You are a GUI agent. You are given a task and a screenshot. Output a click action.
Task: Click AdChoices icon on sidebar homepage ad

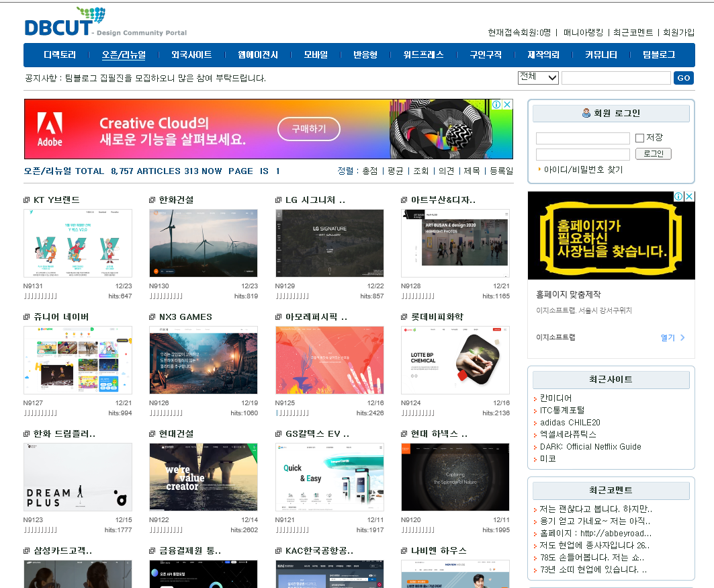point(678,196)
